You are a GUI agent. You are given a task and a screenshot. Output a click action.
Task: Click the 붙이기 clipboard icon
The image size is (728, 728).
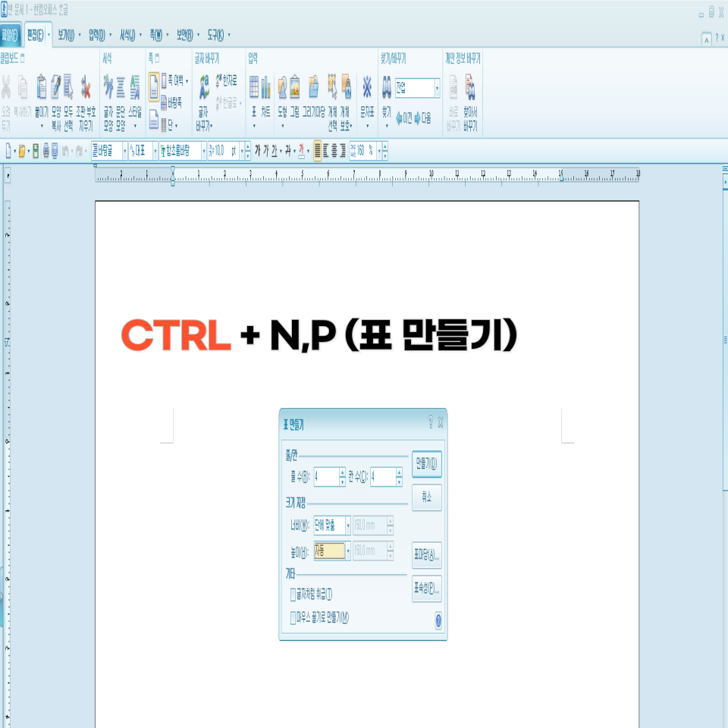click(x=41, y=87)
